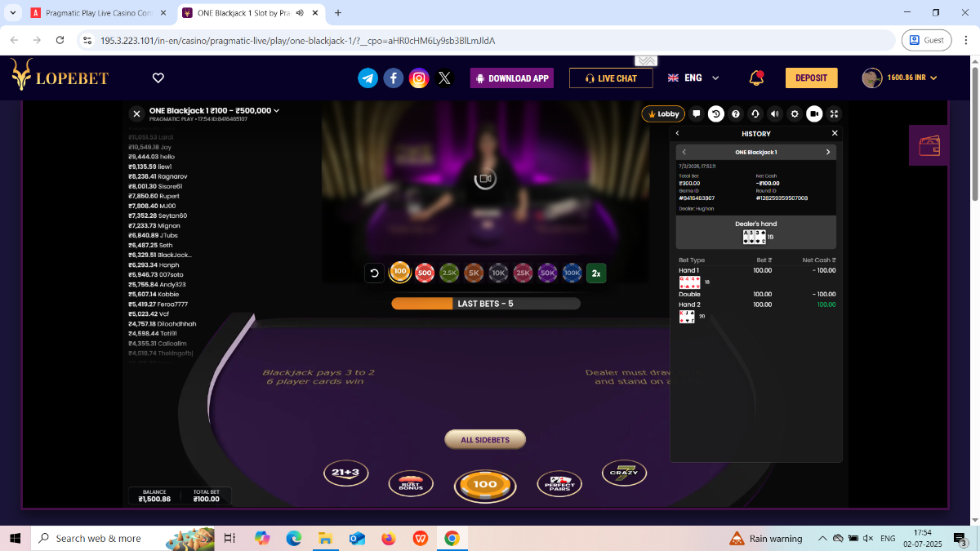The image size is (980, 551).
Task: Place a 21+3 side bet
Action: (x=346, y=473)
